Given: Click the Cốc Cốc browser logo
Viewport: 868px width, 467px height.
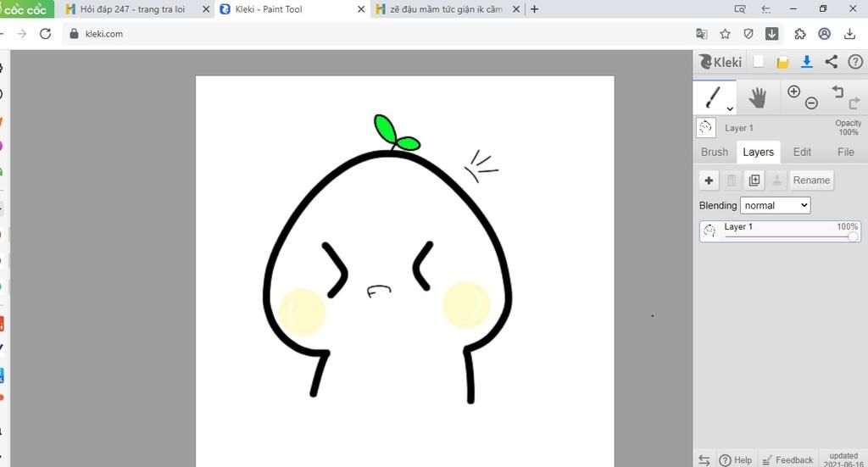Looking at the screenshot, I should click(x=26, y=9).
